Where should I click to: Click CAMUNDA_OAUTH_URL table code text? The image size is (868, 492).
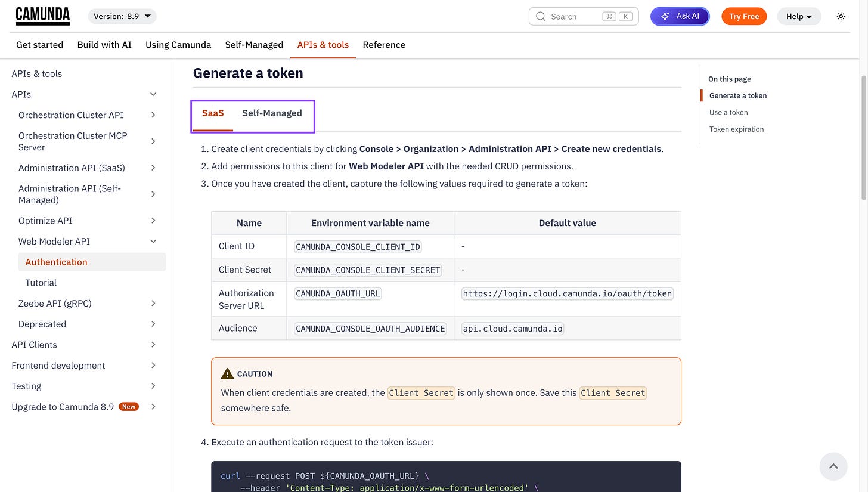[x=338, y=293]
